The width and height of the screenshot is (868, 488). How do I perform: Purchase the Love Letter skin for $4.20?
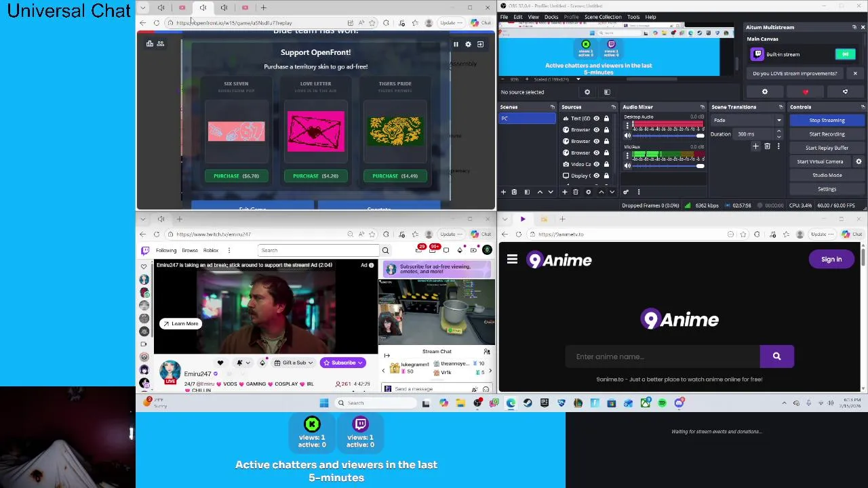tap(315, 176)
